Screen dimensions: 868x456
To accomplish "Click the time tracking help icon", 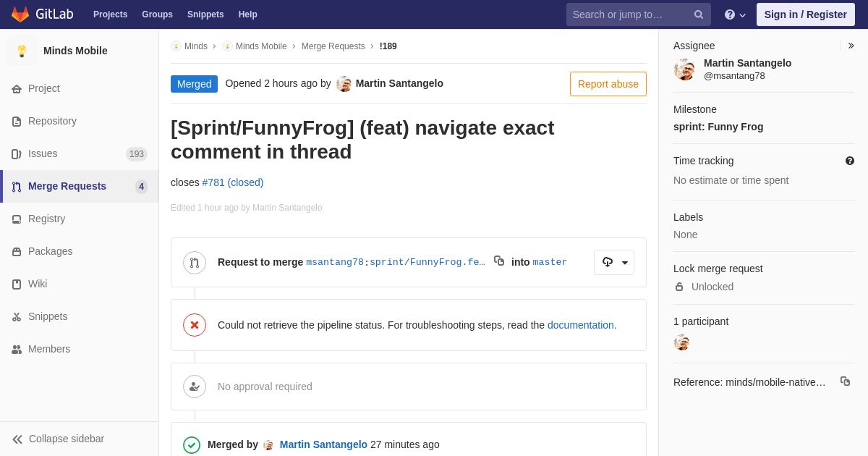I will coord(850,161).
